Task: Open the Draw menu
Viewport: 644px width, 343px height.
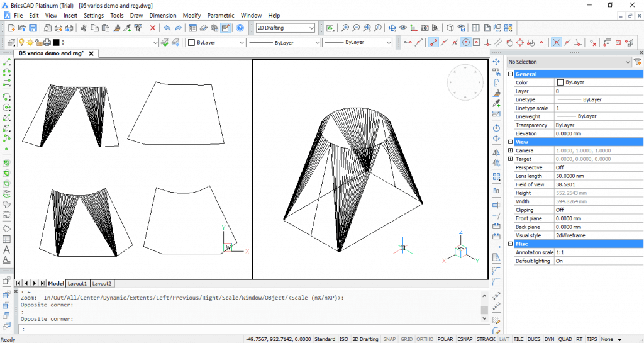Action: (x=136, y=16)
